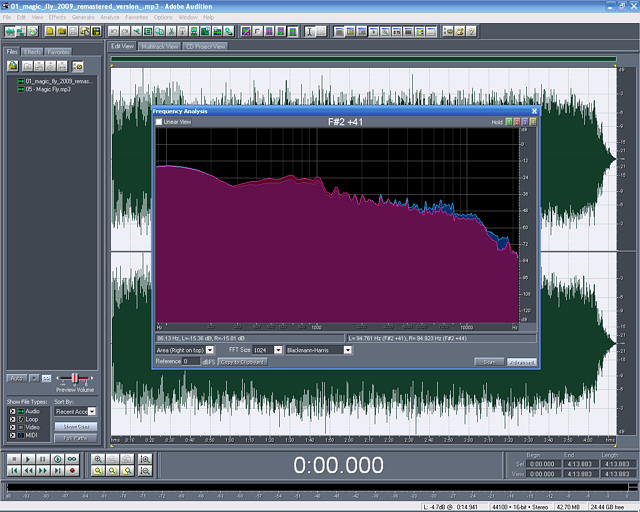The height and width of the screenshot is (512, 640).
Task: Click the Copy toolbar icon
Action: (x=160, y=31)
